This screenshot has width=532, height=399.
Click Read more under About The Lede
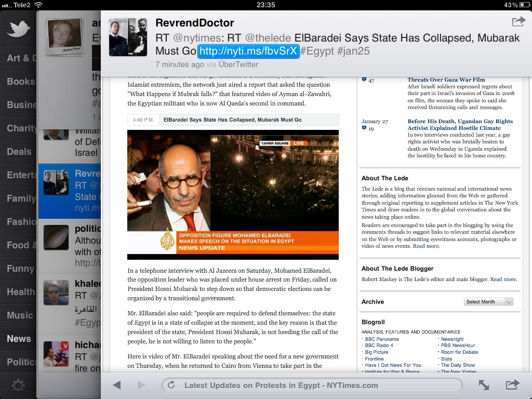point(426,246)
